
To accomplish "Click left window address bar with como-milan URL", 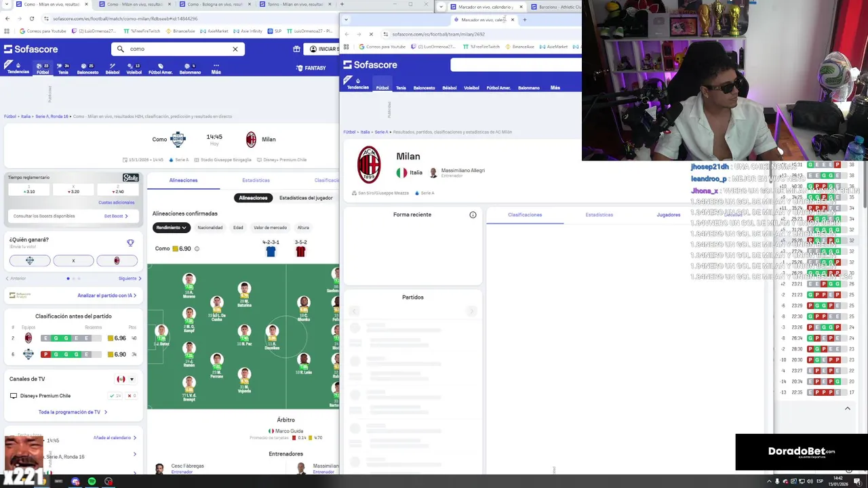I will coord(190,18).
